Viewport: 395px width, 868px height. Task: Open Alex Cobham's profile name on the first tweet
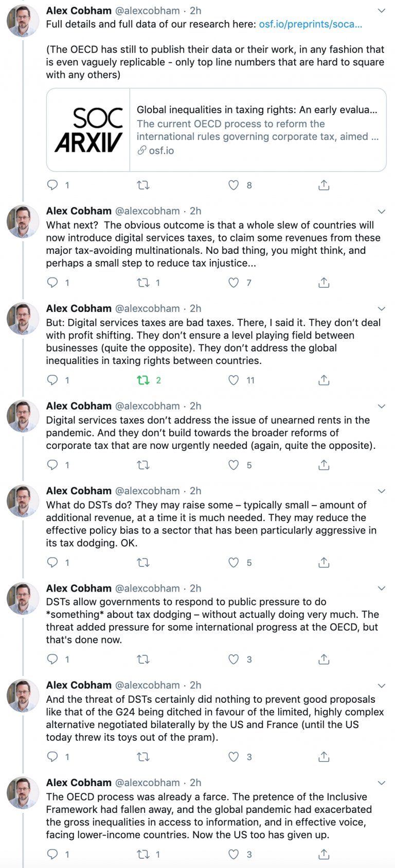coord(79,11)
